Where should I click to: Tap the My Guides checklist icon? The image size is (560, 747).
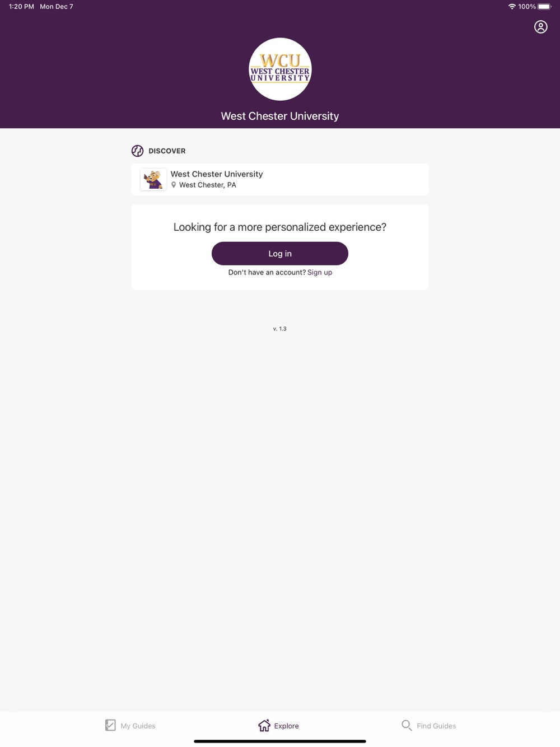click(x=110, y=725)
